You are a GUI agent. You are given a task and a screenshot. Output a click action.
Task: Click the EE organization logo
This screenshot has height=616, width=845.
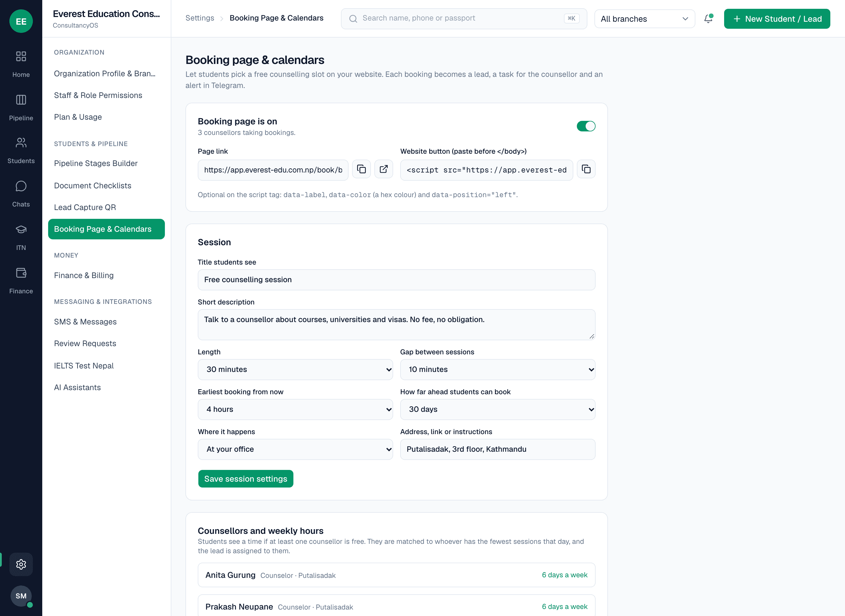[x=21, y=21]
